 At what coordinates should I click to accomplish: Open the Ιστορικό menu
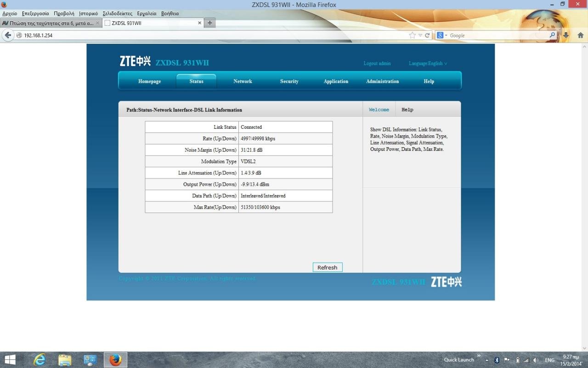click(x=88, y=13)
